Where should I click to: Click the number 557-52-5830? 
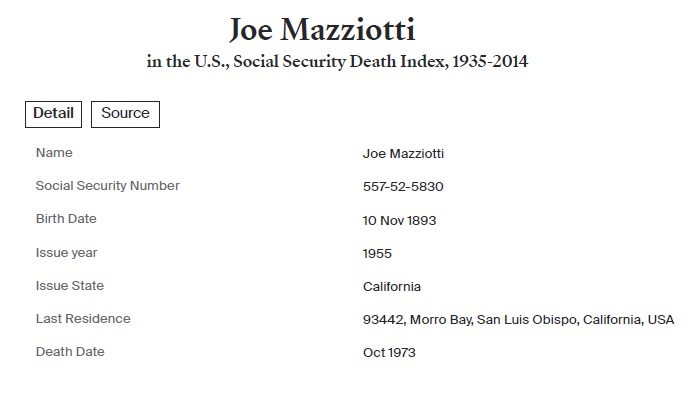[x=403, y=187]
